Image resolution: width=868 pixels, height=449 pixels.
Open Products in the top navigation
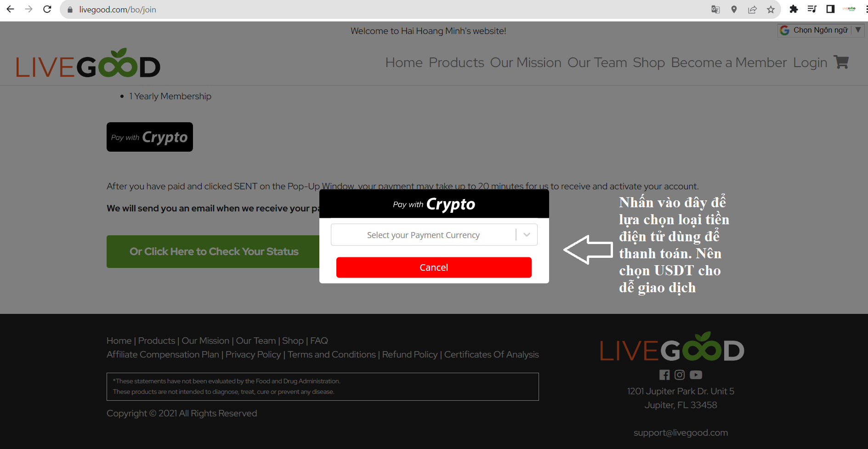[x=456, y=63]
